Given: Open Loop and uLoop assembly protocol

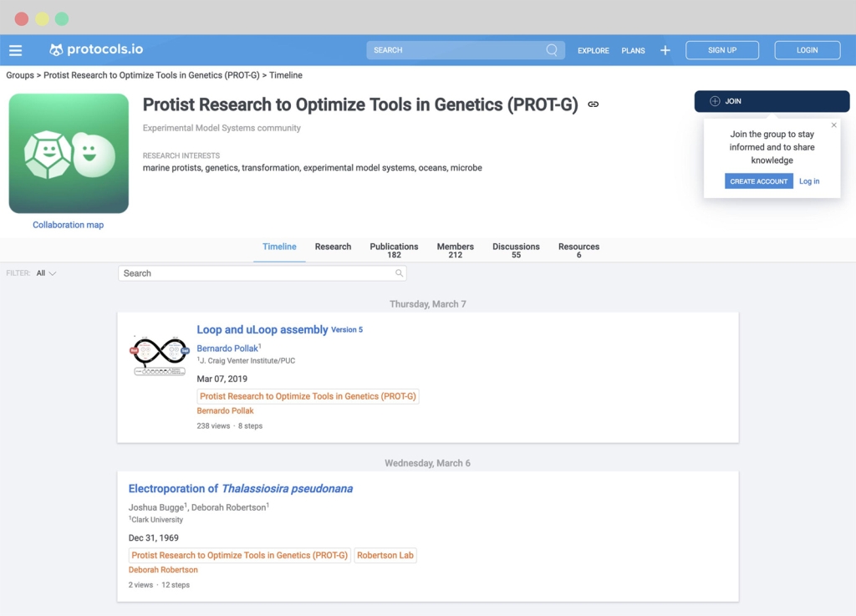Looking at the screenshot, I should (262, 329).
